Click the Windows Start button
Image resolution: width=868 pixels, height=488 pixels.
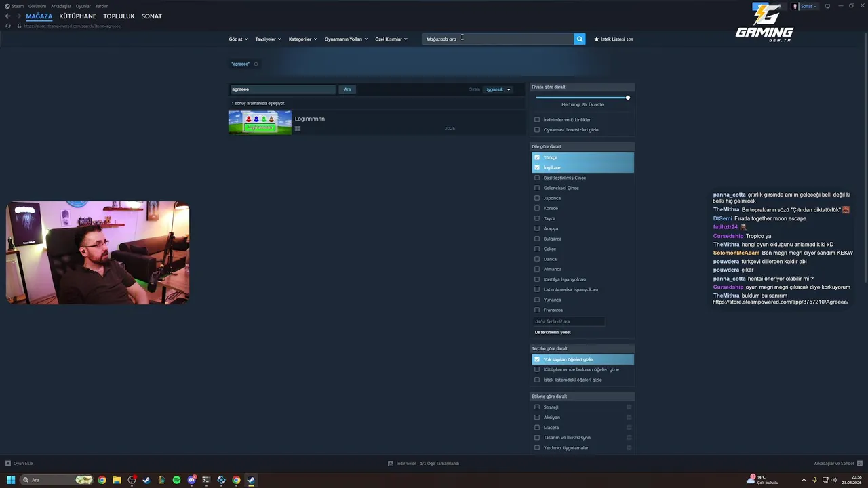pos(11,480)
